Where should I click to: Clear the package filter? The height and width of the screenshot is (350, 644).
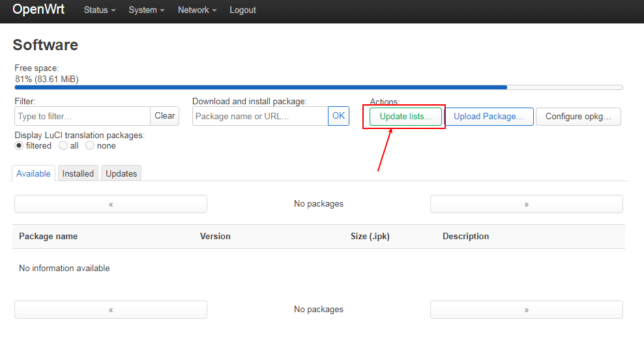click(x=165, y=116)
